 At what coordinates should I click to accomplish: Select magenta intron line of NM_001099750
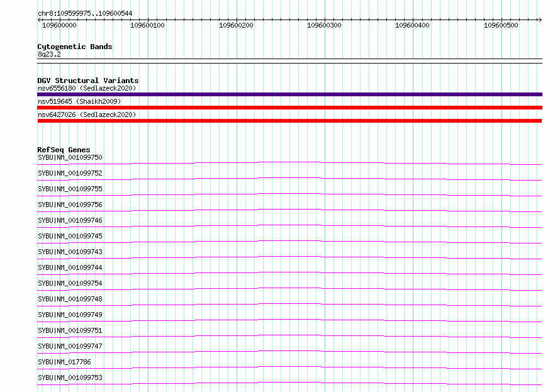pyautogui.click(x=289, y=164)
